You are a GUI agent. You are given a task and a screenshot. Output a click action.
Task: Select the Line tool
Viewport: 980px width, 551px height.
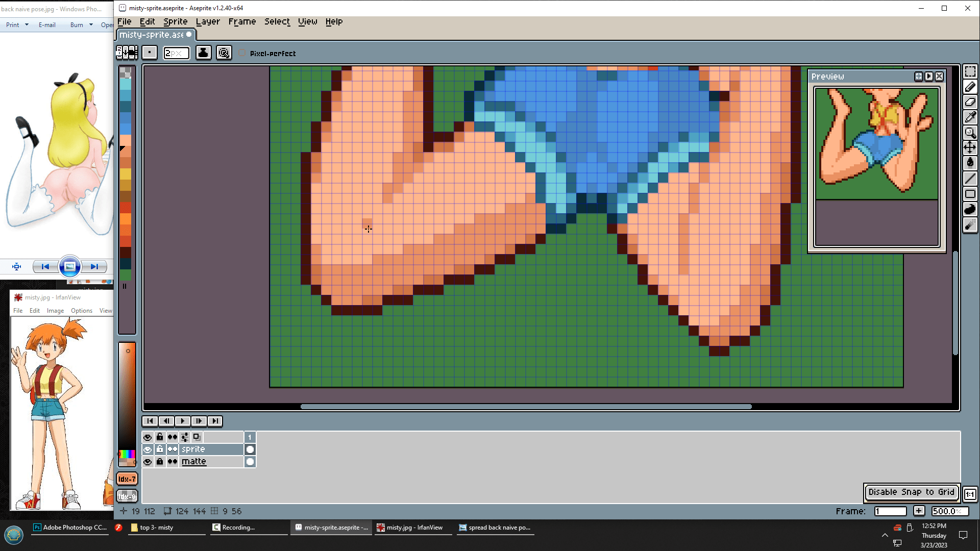tap(970, 179)
